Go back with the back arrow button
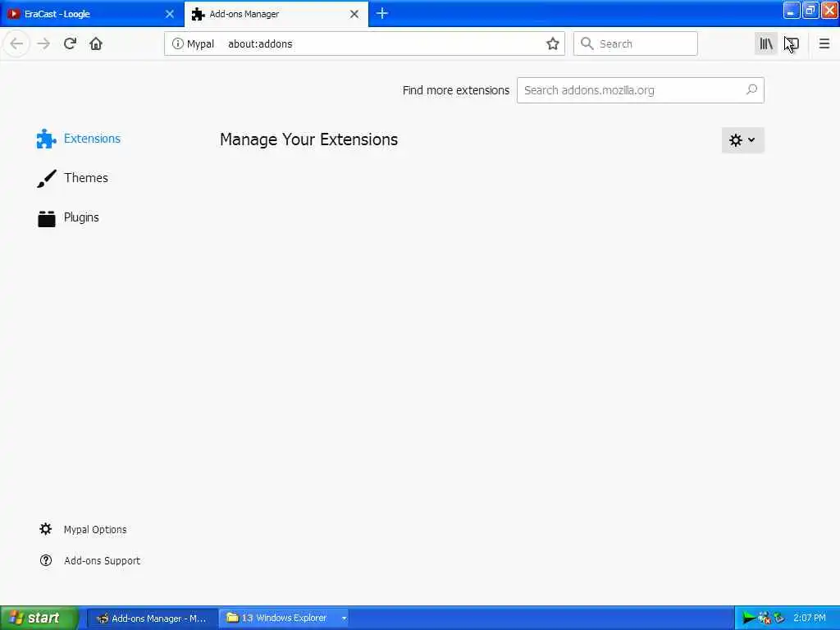Image resolution: width=840 pixels, height=630 pixels. tap(16, 44)
